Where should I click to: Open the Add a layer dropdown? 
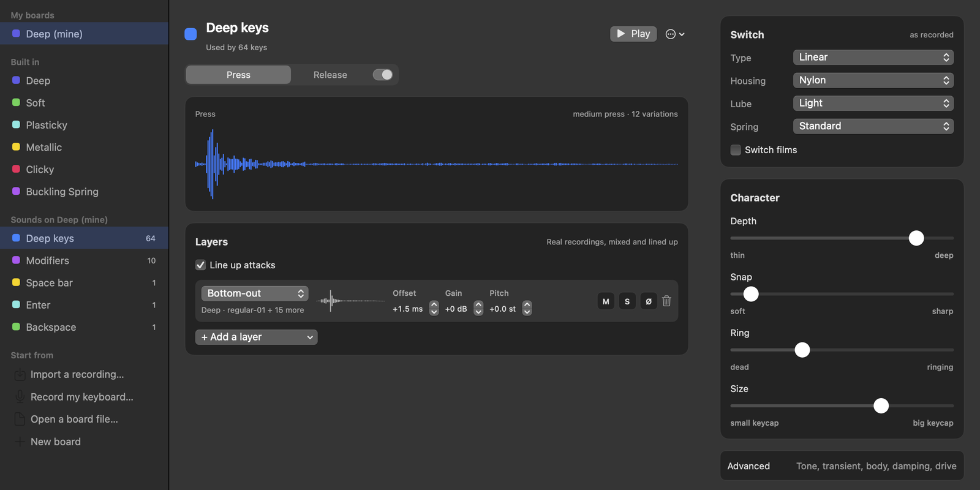(256, 337)
